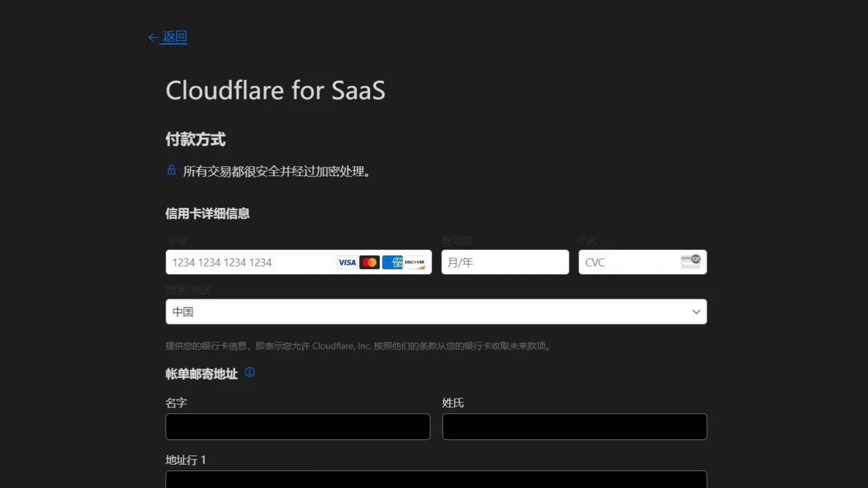
Task: Click the CVC card hint icon
Action: click(x=691, y=261)
